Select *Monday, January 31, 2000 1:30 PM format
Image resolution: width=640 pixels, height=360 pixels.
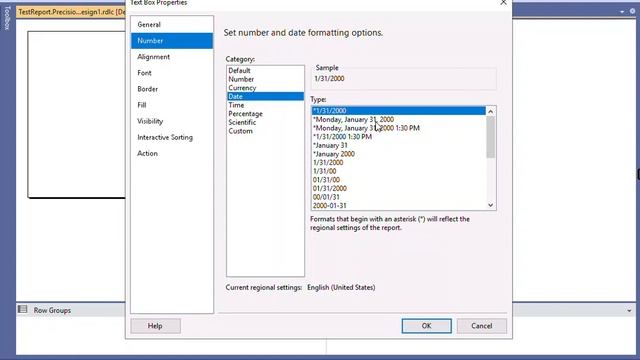398,128
